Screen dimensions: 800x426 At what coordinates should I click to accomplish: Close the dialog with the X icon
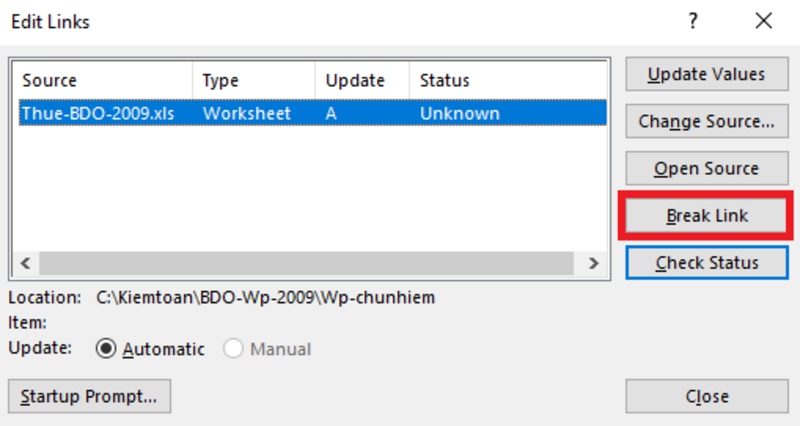[x=764, y=21]
